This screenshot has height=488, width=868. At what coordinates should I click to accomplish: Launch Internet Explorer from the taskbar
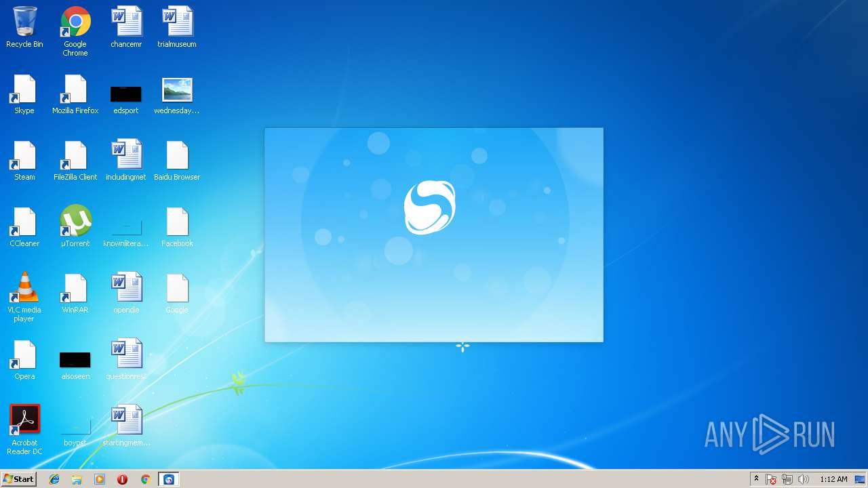[54, 479]
